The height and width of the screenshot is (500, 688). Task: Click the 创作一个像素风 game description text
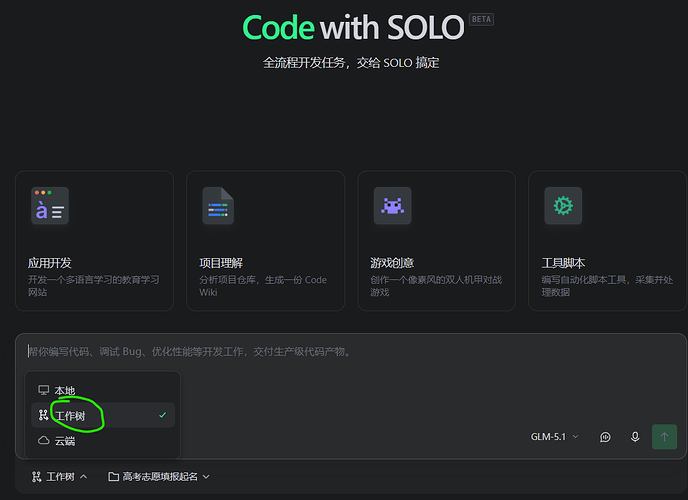436,286
